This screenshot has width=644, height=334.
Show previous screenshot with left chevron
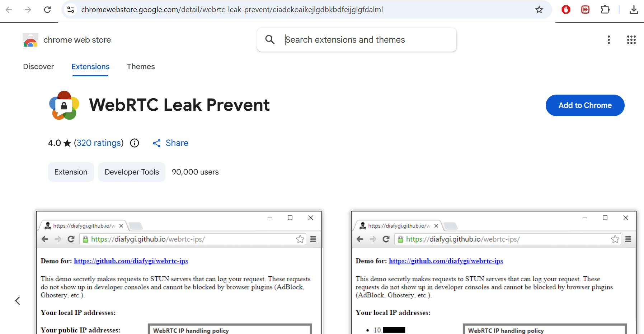(18, 300)
